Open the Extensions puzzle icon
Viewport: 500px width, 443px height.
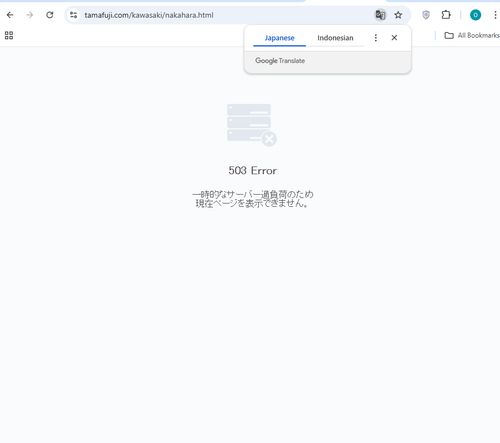(x=446, y=15)
